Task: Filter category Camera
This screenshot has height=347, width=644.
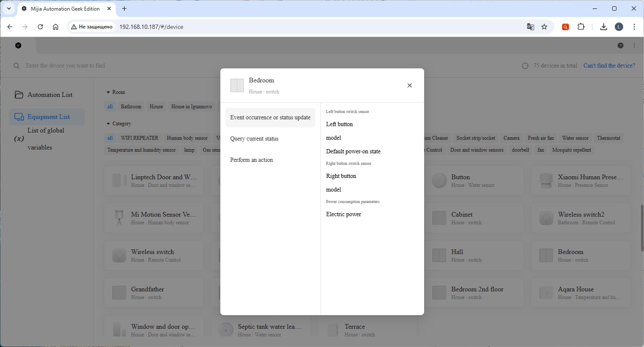Action: click(512, 138)
